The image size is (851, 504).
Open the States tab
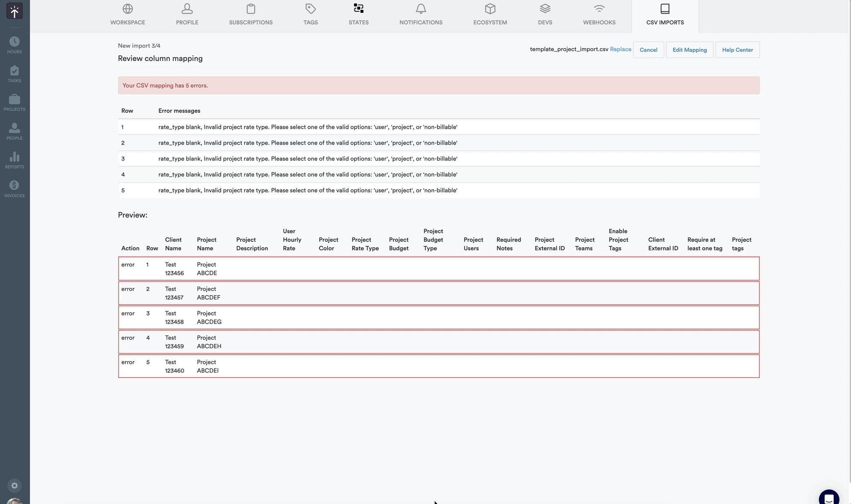pos(358,15)
